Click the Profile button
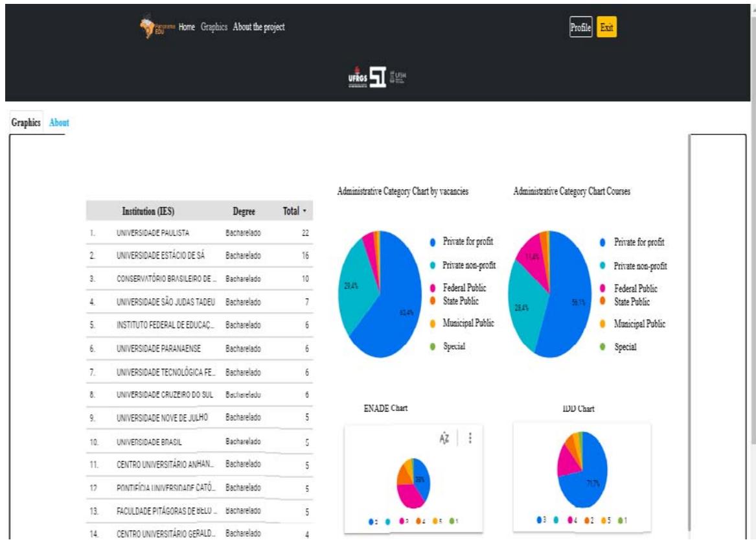The height and width of the screenshot is (542, 756). pos(580,27)
